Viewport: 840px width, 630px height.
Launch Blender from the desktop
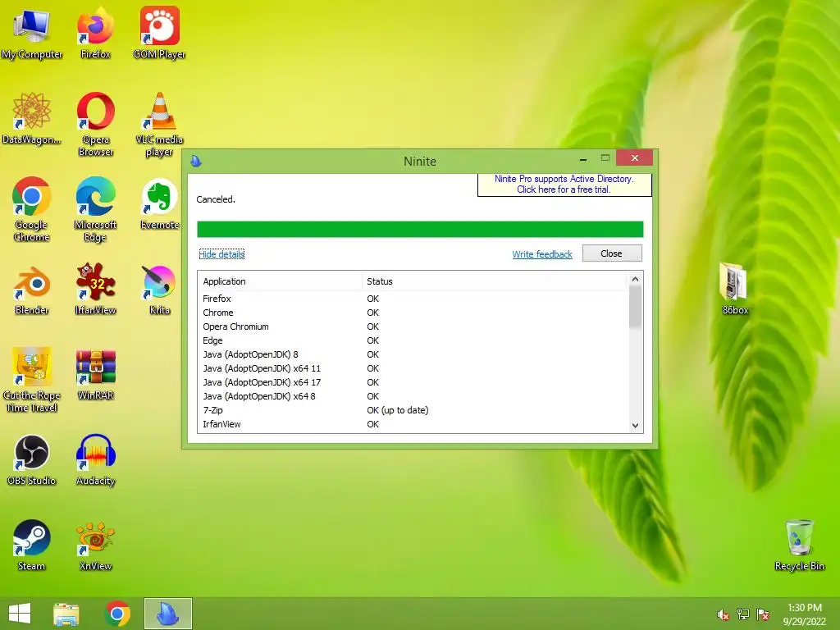pyautogui.click(x=32, y=290)
